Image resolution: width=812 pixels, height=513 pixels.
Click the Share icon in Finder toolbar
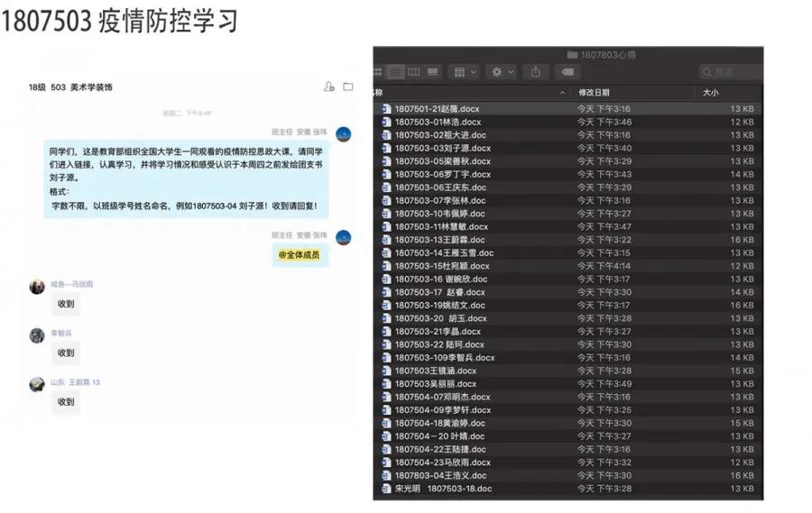535,72
